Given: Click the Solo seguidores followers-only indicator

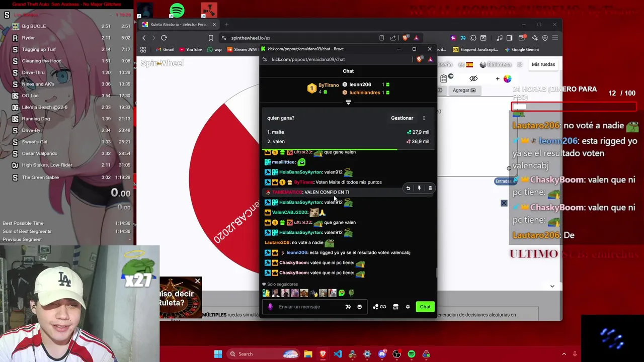Looking at the screenshot, I should [280, 284].
